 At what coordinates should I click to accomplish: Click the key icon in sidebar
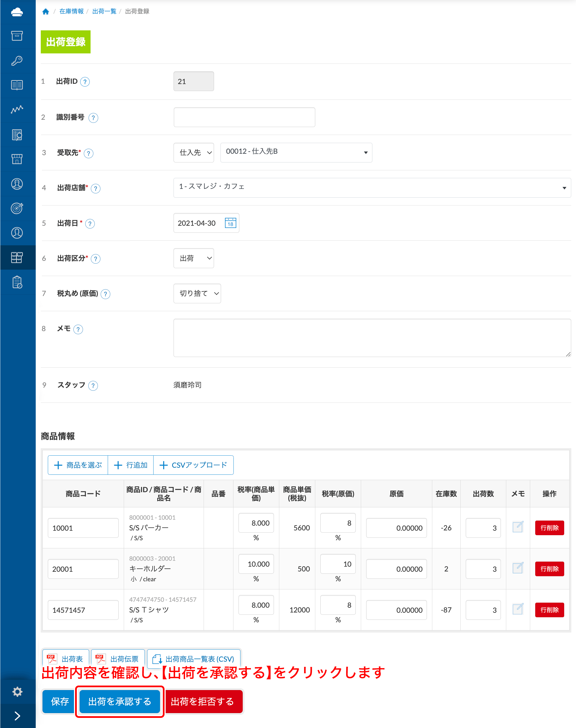17,61
